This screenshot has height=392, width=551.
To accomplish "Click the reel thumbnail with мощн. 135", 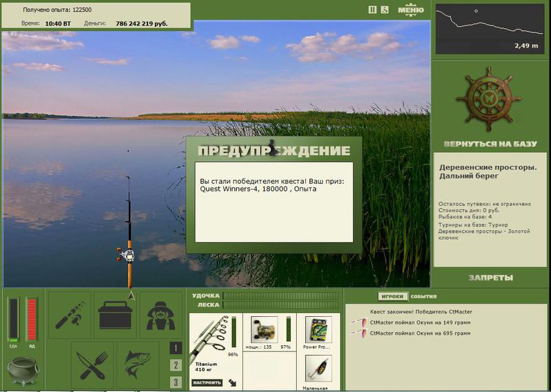I will coord(264,329).
